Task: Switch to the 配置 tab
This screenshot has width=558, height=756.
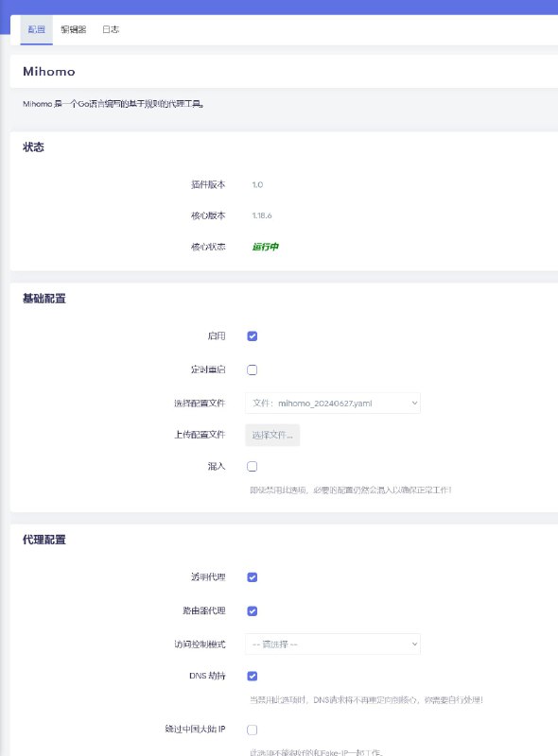Action: tap(36, 29)
